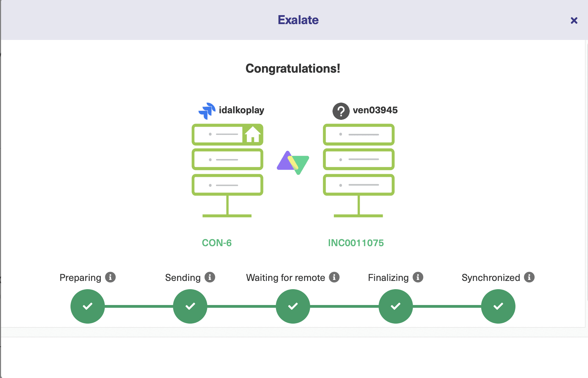
Task: Open the CON-6 issue link
Action: click(x=216, y=243)
